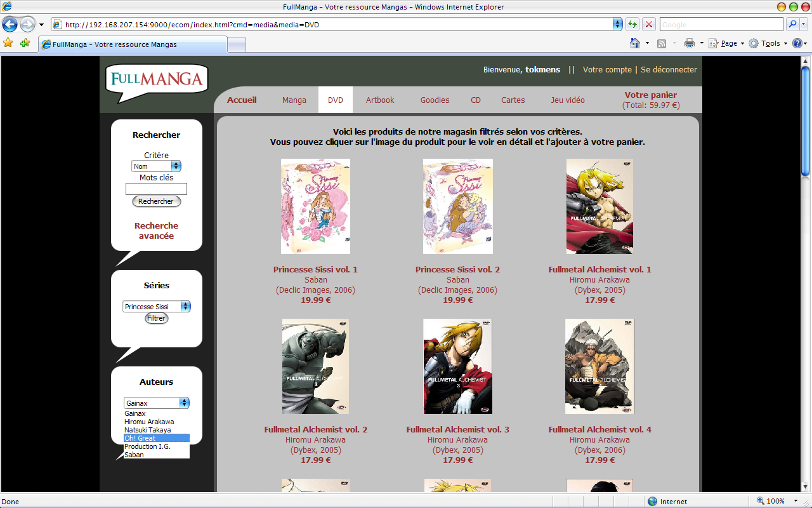Open the Page menu
This screenshot has width=812, height=508.
coord(726,43)
